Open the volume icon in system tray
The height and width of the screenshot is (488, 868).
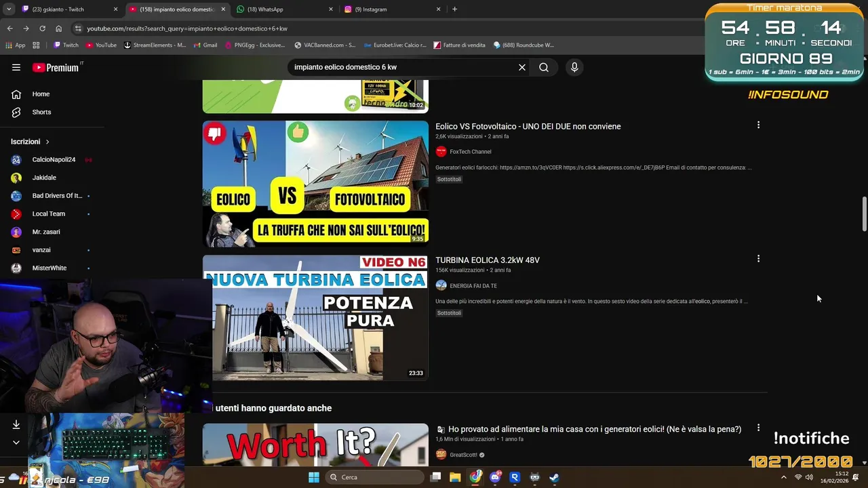(809, 477)
